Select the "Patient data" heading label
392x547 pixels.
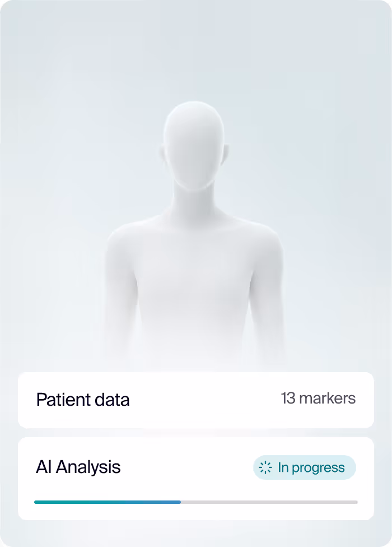(x=83, y=400)
